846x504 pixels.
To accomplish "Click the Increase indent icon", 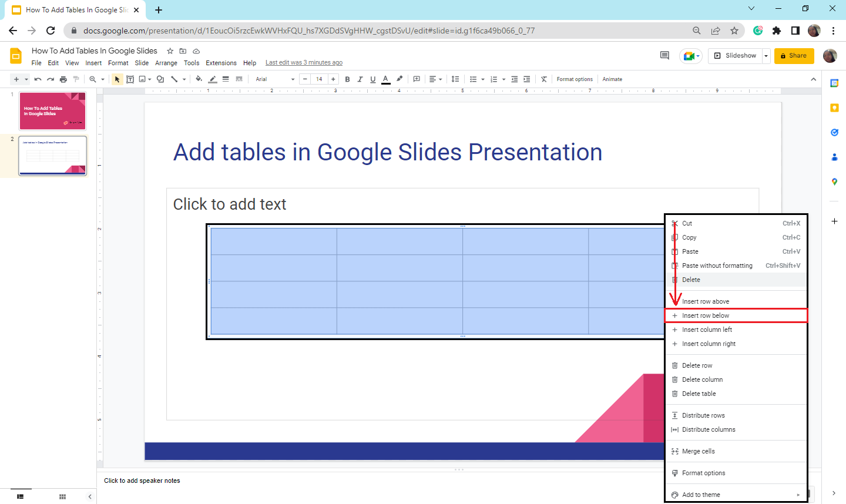I will [x=527, y=79].
